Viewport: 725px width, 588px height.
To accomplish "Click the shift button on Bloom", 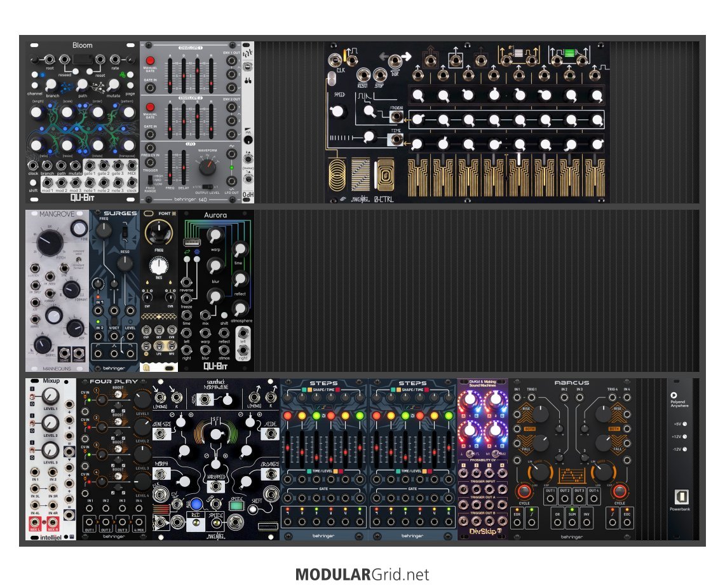I will click(x=33, y=182).
